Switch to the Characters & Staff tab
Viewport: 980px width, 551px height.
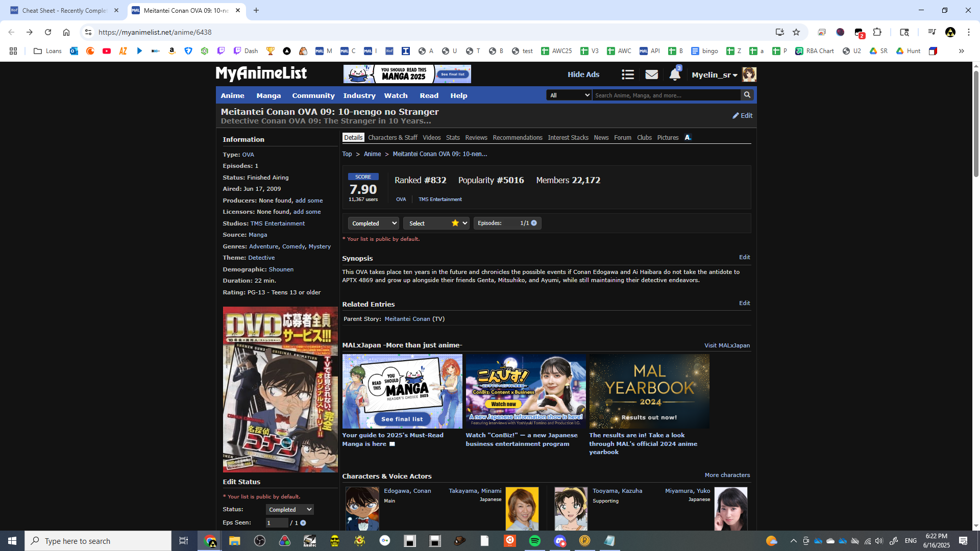(392, 138)
